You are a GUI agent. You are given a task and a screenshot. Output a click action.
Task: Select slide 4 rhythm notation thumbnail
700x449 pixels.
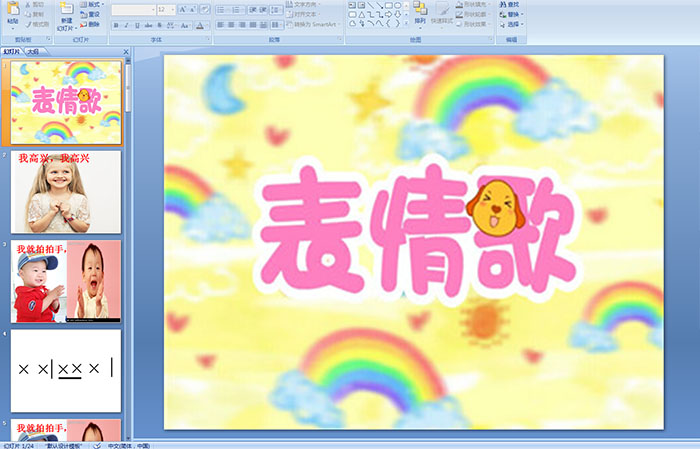[66, 371]
